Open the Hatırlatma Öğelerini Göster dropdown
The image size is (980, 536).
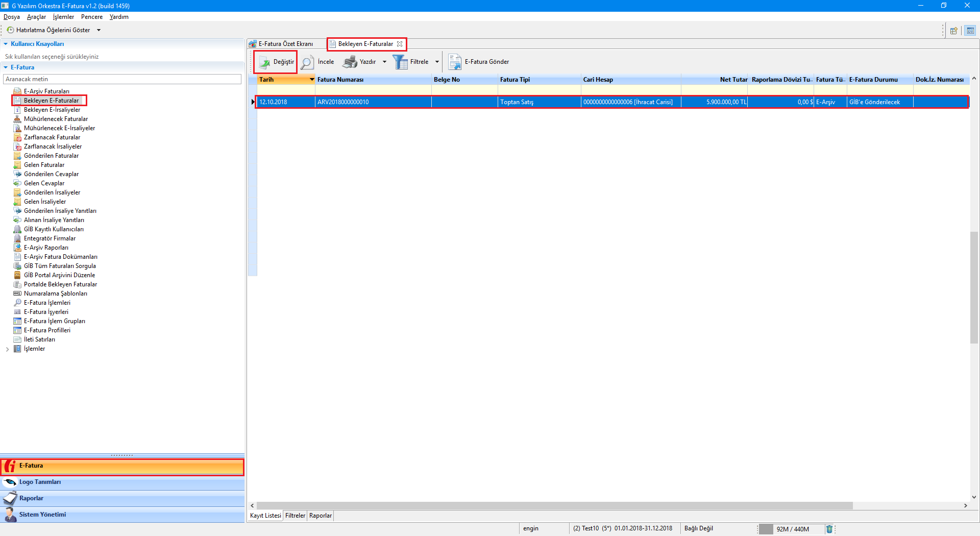click(99, 30)
